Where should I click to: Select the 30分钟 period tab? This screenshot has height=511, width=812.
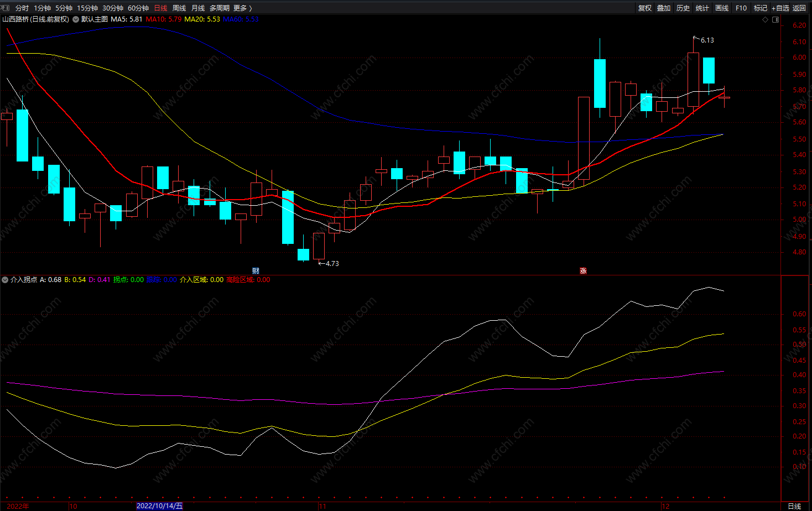point(113,8)
